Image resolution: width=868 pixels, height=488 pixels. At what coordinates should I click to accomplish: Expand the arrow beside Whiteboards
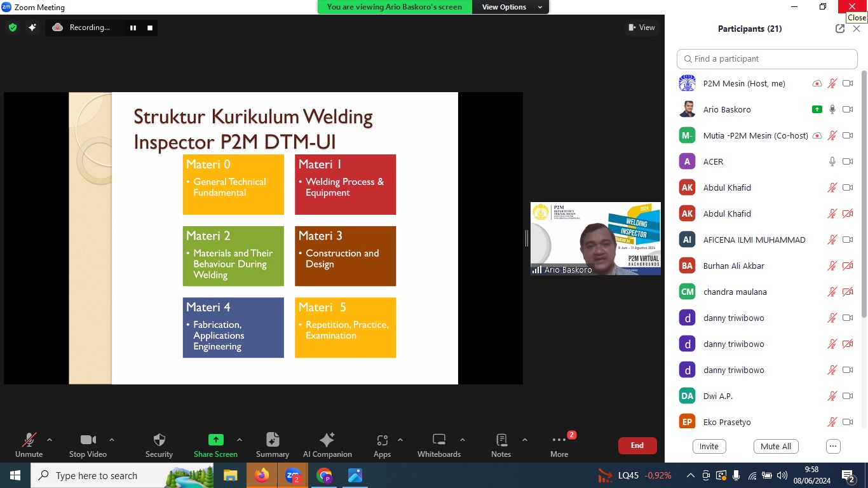pos(463,440)
